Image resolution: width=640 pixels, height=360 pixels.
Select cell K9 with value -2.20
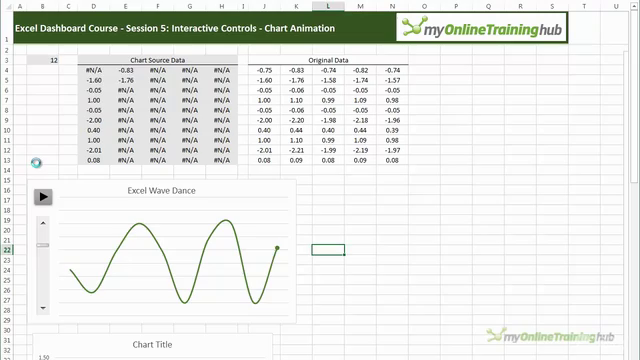296,120
